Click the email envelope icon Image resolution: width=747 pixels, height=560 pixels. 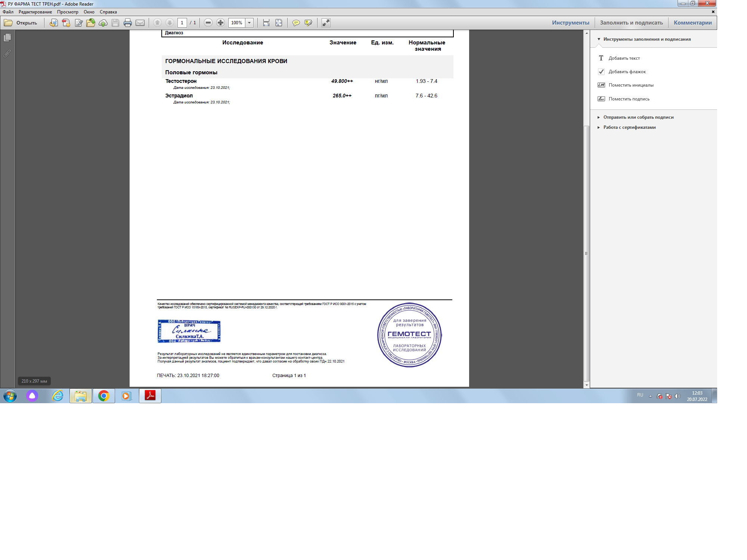[140, 23]
